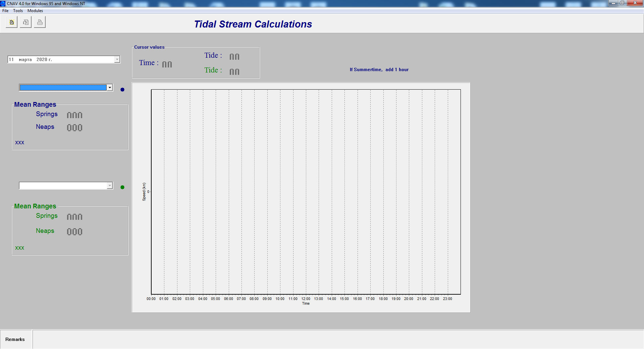The height and width of the screenshot is (349, 644).
Task: Click the Print toolbar icon
Action: coord(40,22)
